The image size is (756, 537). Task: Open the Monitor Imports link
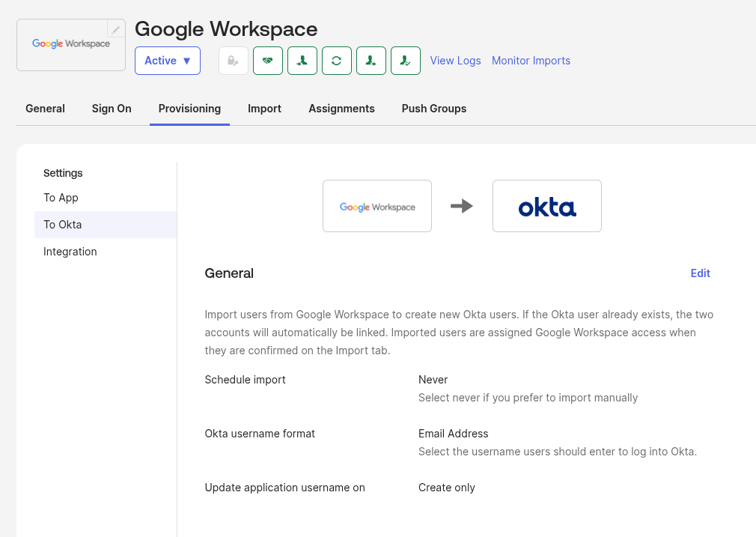click(x=531, y=61)
